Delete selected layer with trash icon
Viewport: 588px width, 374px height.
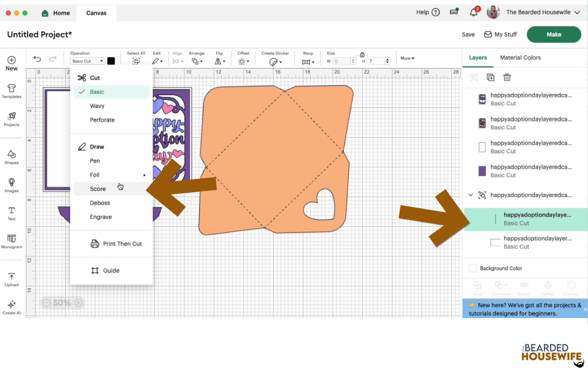(507, 77)
